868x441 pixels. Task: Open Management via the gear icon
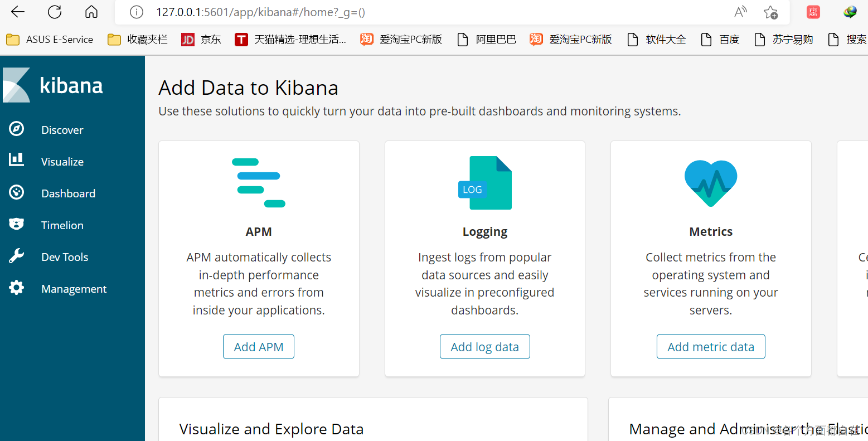point(17,288)
